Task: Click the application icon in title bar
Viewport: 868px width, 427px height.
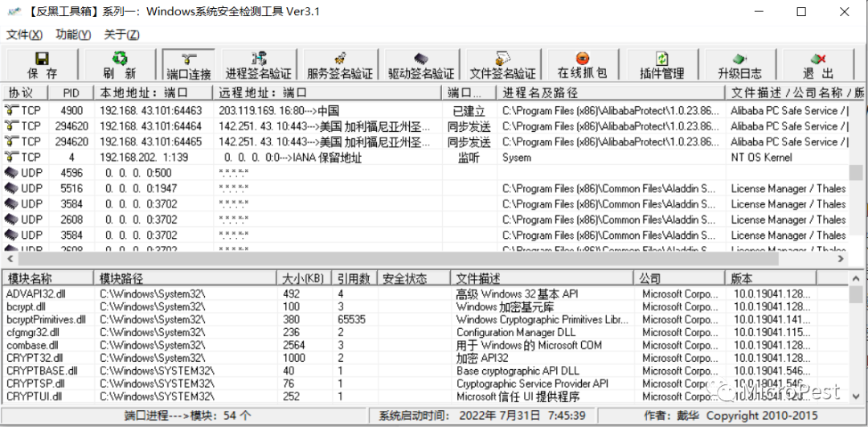Action: coord(14,11)
